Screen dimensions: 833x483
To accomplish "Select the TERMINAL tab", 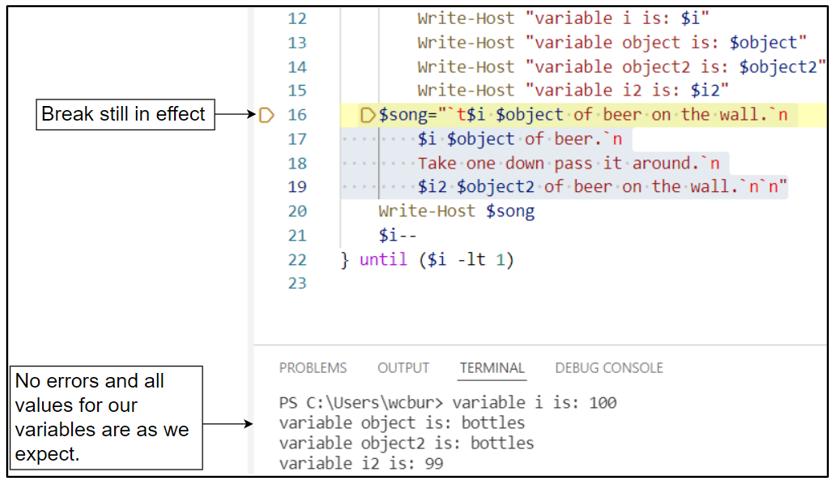I will (492, 368).
